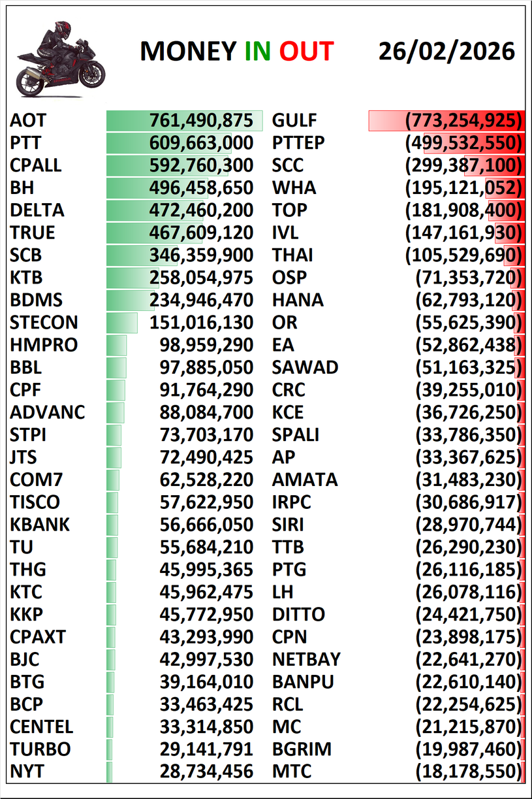The height and width of the screenshot is (799, 532).
Task: Click the date 26/02/2026
Action: click(446, 51)
